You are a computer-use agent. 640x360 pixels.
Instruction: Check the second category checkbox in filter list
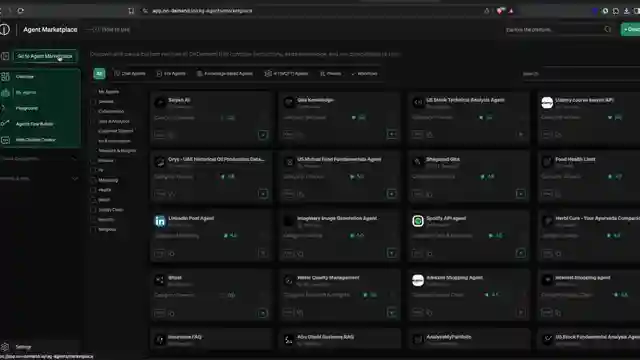[93, 102]
